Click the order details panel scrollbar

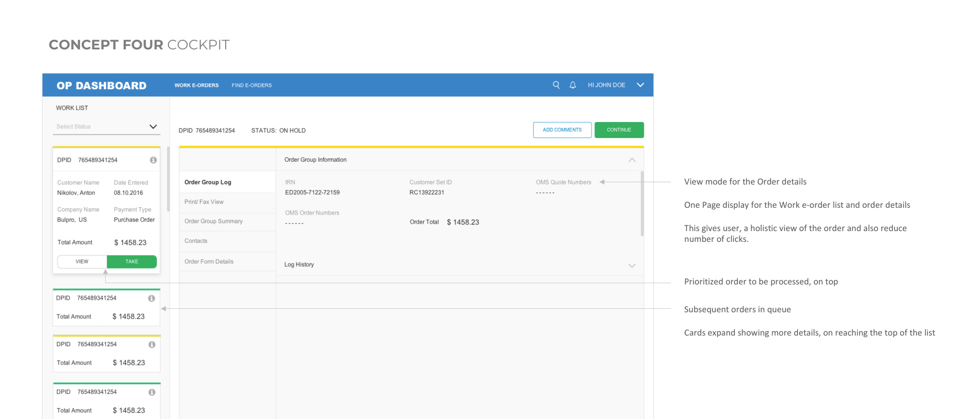coord(642,203)
